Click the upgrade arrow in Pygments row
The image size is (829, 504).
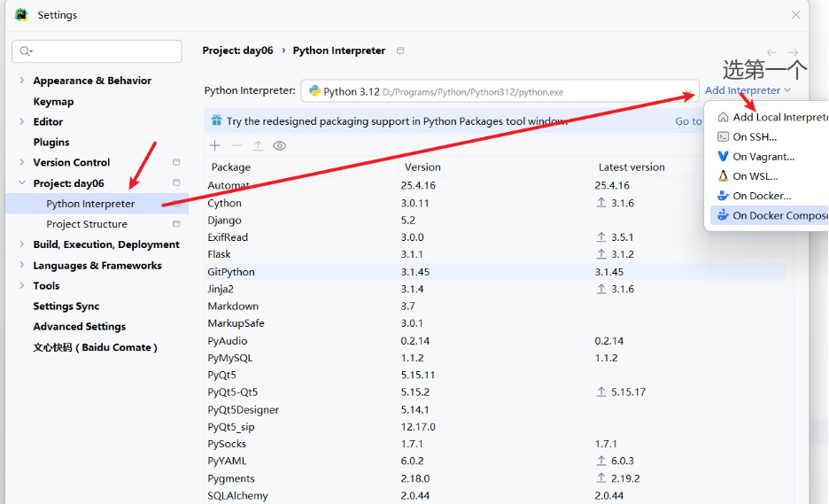[x=601, y=478]
